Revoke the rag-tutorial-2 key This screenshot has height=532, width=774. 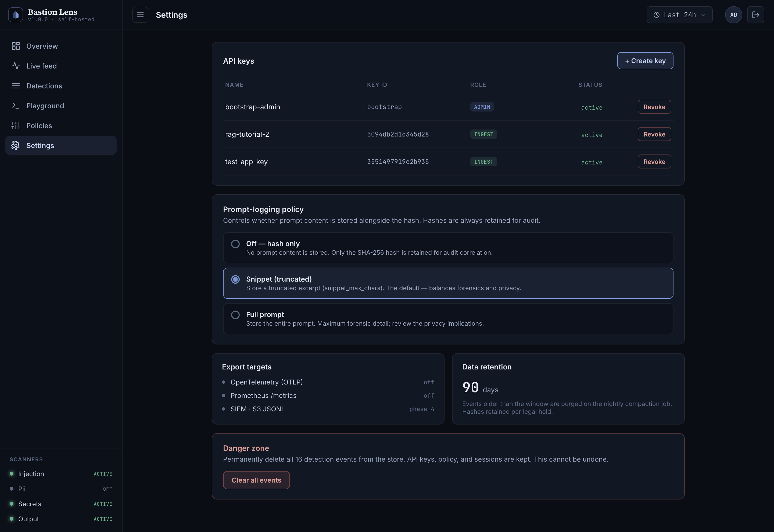tap(654, 134)
